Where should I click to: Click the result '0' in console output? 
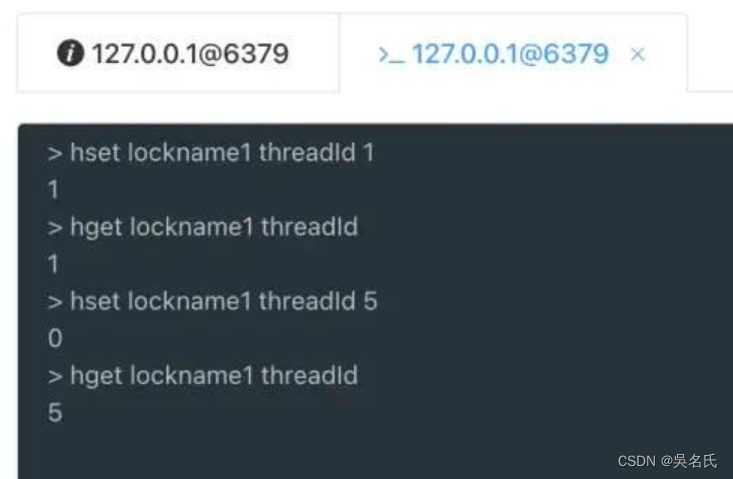click(55, 338)
